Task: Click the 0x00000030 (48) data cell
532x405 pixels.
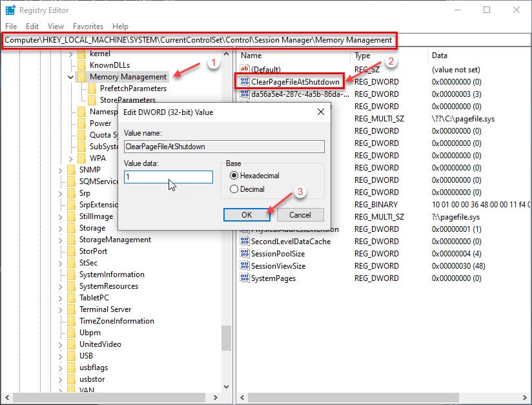Action: (x=458, y=266)
